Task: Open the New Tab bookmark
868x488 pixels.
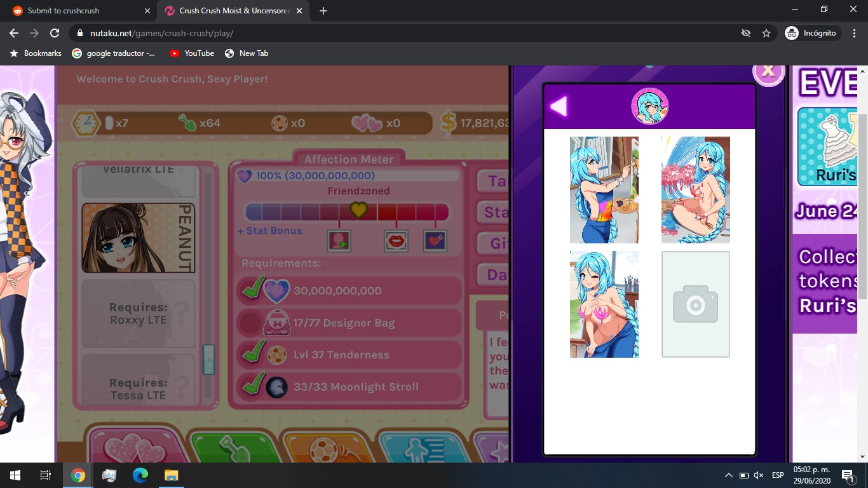Action: [x=247, y=53]
